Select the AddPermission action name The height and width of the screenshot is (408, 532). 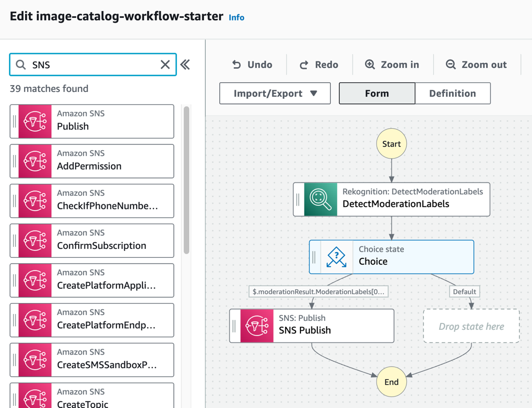click(89, 166)
